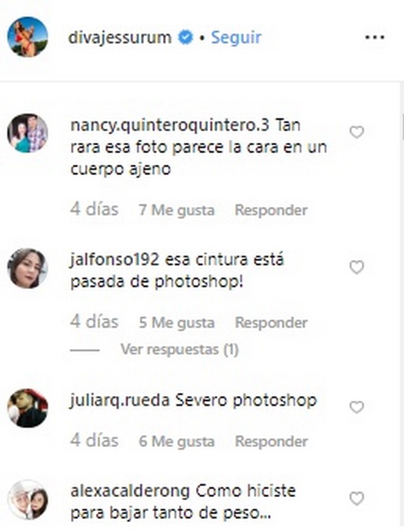
Task: Open nancy.quinteroquintero.3's avatar
Action: (x=27, y=133)
